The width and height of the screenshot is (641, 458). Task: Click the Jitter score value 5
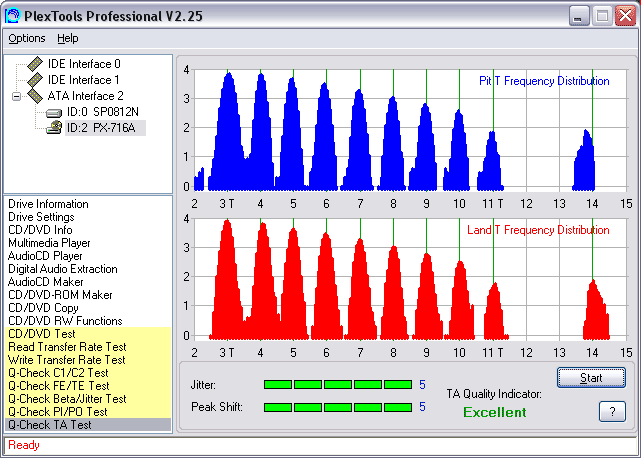point(422,384)
